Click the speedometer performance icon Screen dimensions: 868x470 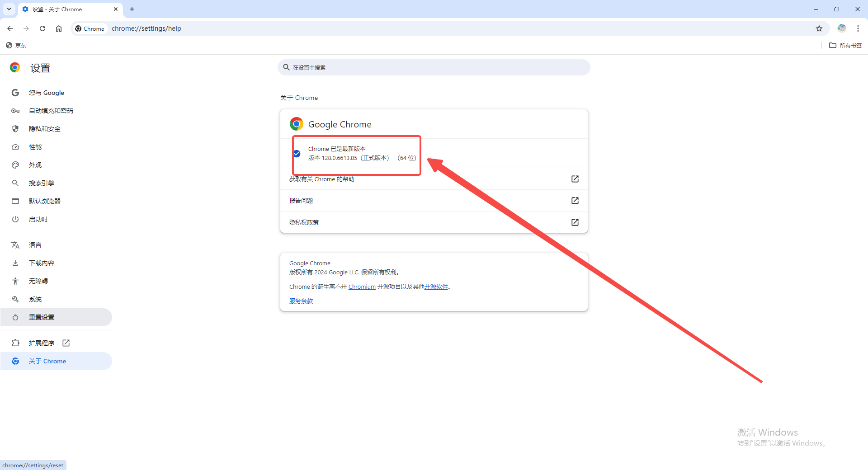tap(15, 147)
